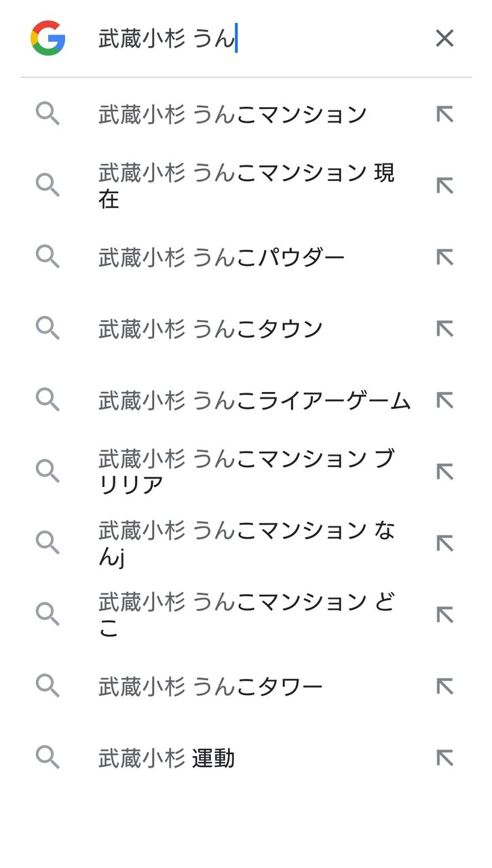
Task: Select suggestion 武蔵小杉 うんこタワー
Action: 210,687
